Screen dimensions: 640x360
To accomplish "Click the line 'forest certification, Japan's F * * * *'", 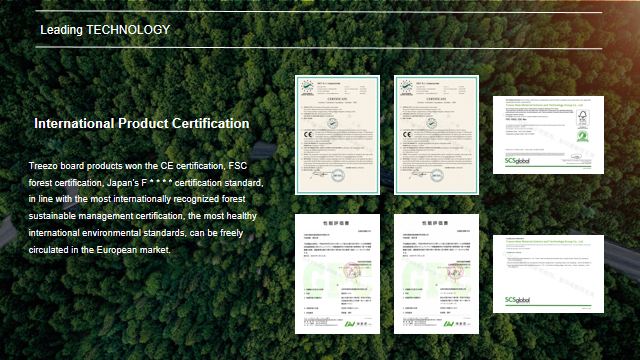I will pyautogui.click(x=101, y=183).
